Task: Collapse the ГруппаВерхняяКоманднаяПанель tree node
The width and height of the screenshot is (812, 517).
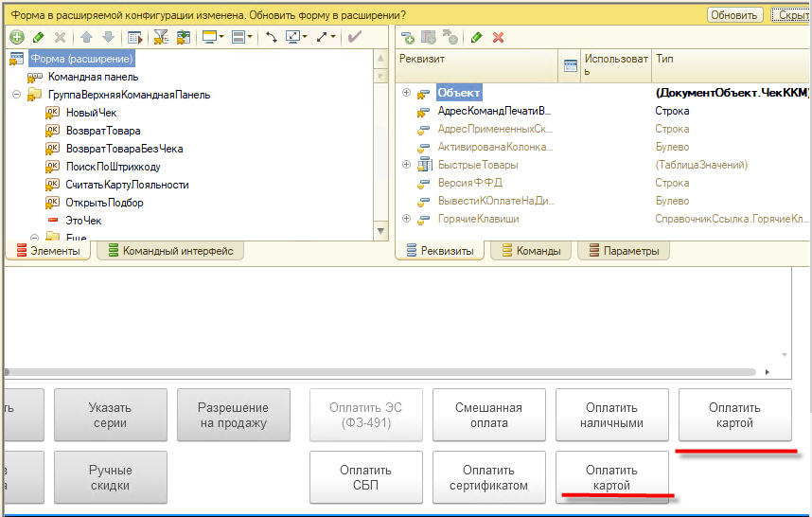Action: (17, 95)
